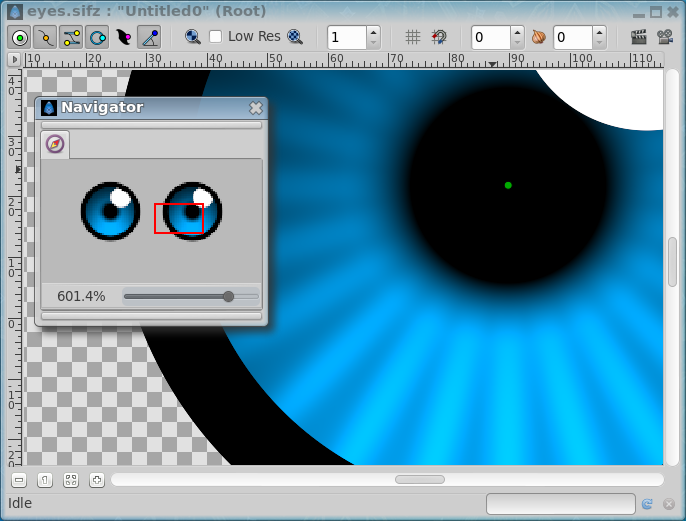This screenshot has height=521, width=686.
Task: Click the stop rendering icon
Action: click(x=668, y=504)
